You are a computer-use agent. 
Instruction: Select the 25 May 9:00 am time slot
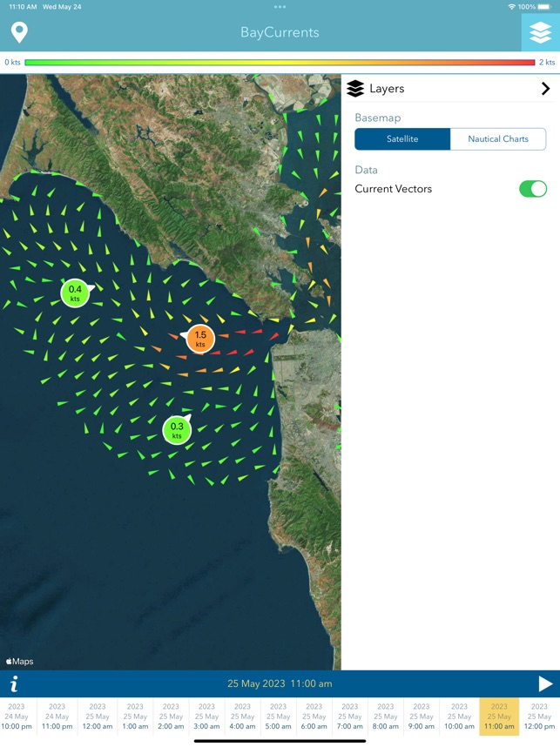pyautogui.click(x=421, y=717)
